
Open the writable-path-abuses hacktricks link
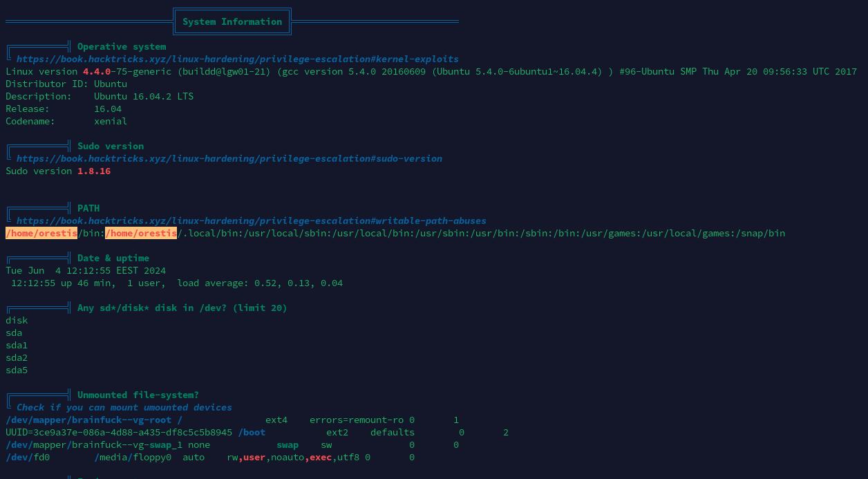(252, 220)
